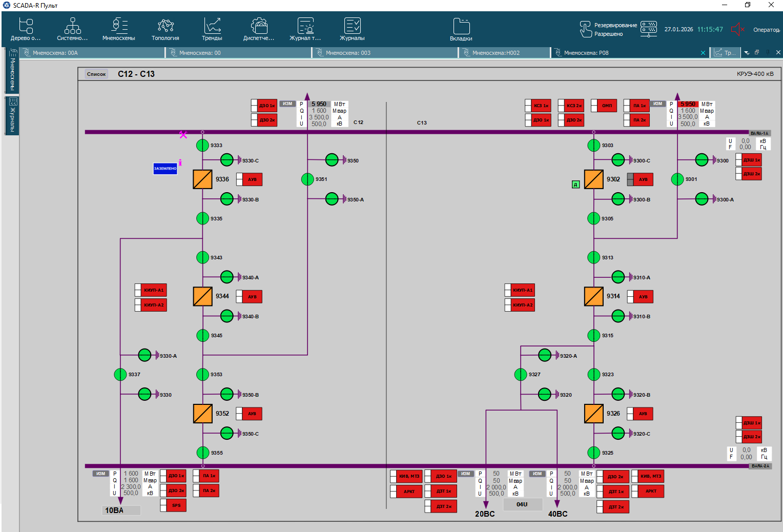Click white indicator box beside SPS label
The width and height of the screenshot is (783, 532).
[x=164, y=505]
